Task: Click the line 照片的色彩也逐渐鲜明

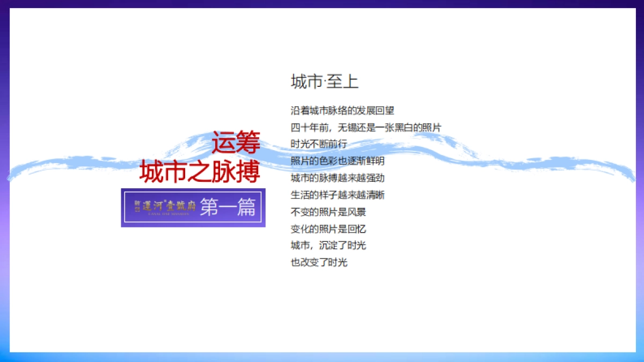Action: (338, 161)
